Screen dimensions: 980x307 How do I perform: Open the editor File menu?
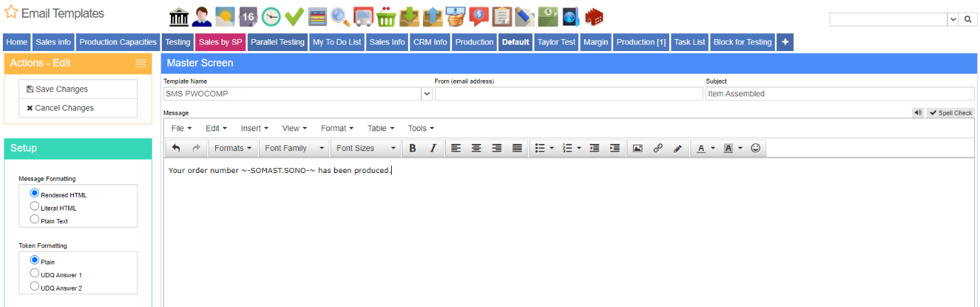(182, 128)
